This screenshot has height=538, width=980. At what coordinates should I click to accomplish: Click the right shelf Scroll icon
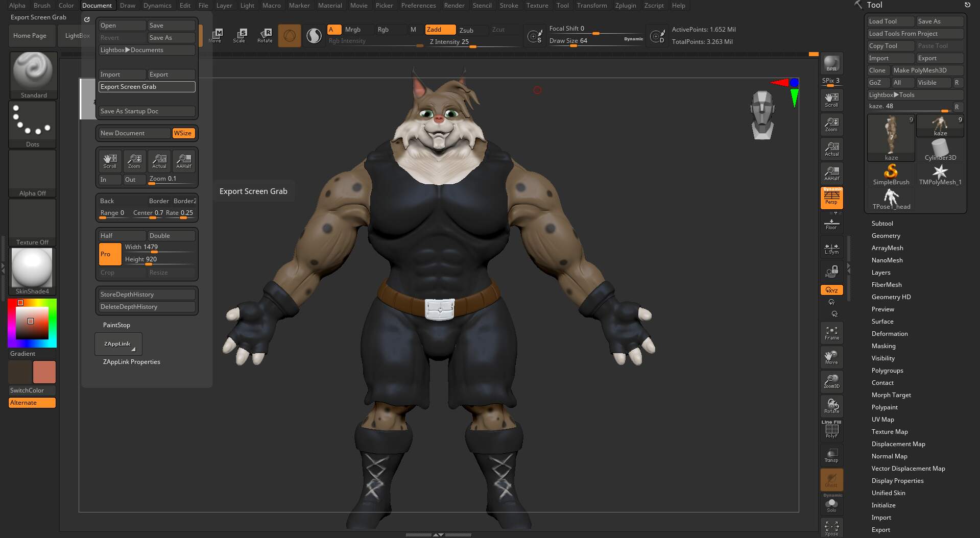831,100
